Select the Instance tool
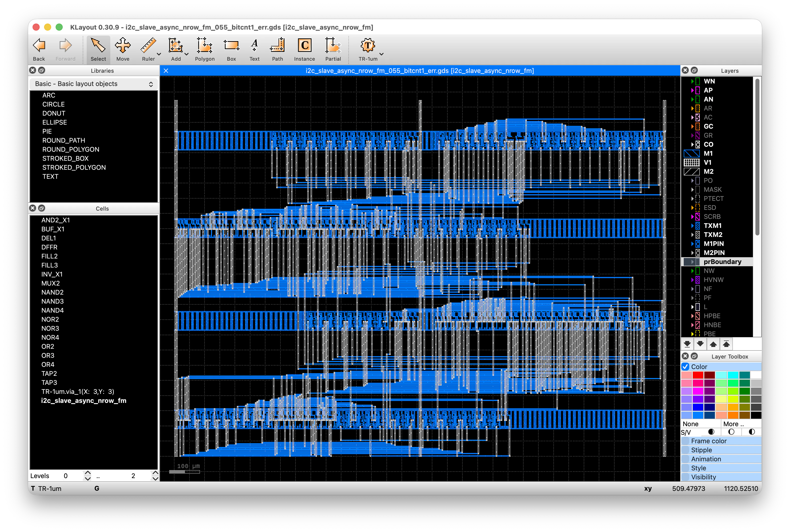 coord(304,50)
